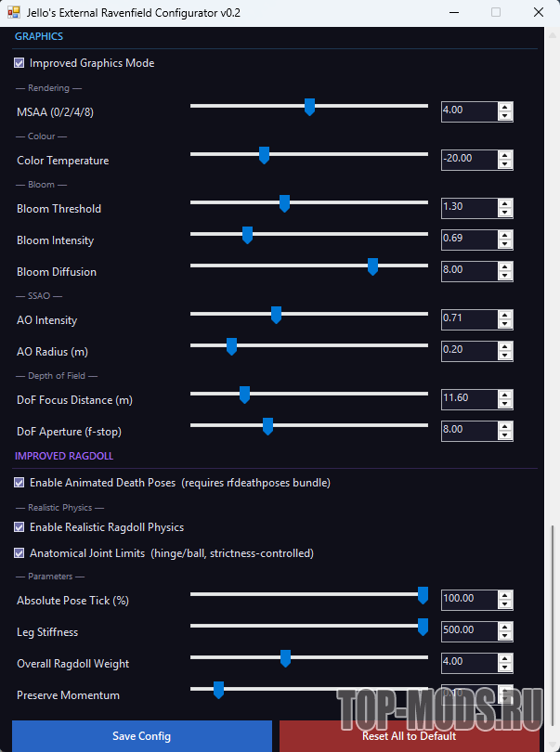Click the Absolute Pose Tick value field

point(468,599)
